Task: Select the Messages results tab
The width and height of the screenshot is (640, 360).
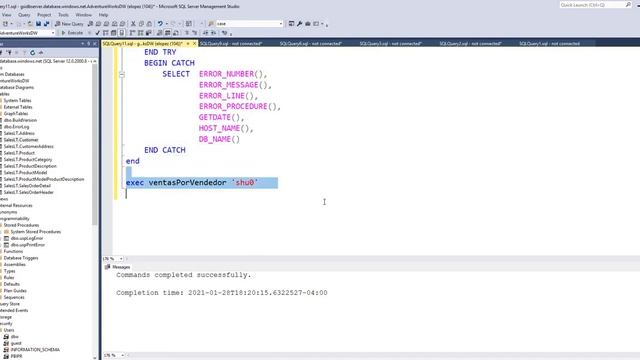Action: coord(118,267)
